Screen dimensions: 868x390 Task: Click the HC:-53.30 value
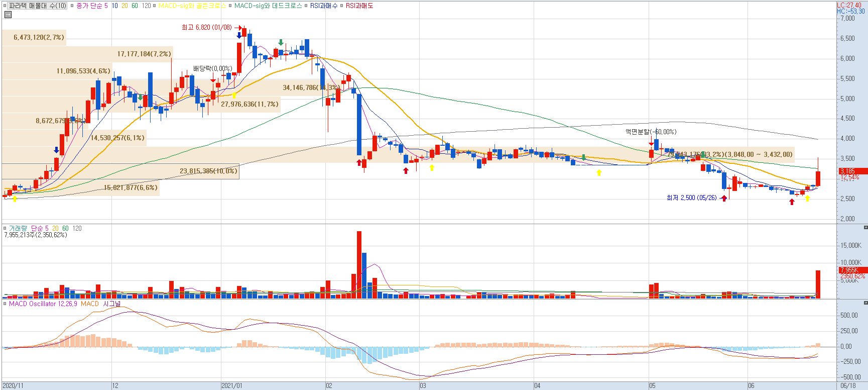(850, 11)
